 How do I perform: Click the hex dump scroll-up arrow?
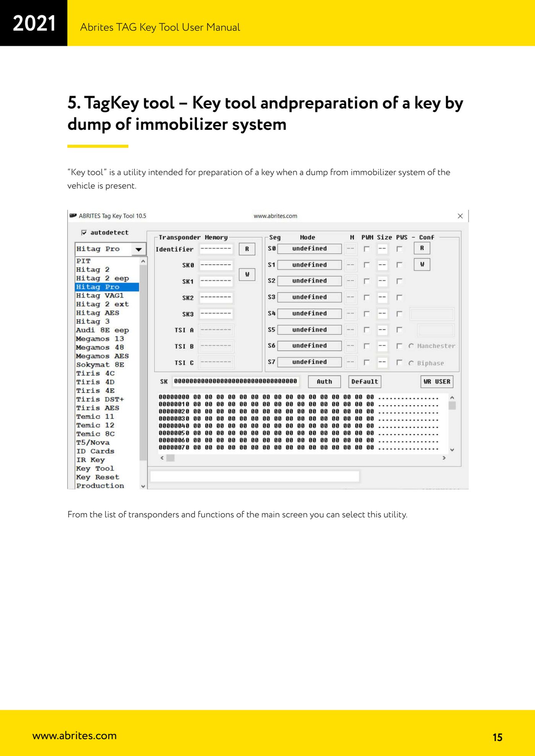pos(452,398)
